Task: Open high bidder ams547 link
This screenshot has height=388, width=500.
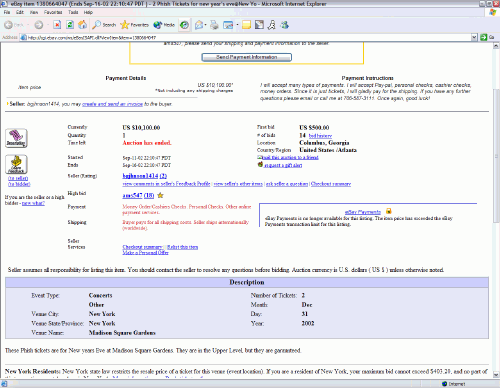Action: 132,195
